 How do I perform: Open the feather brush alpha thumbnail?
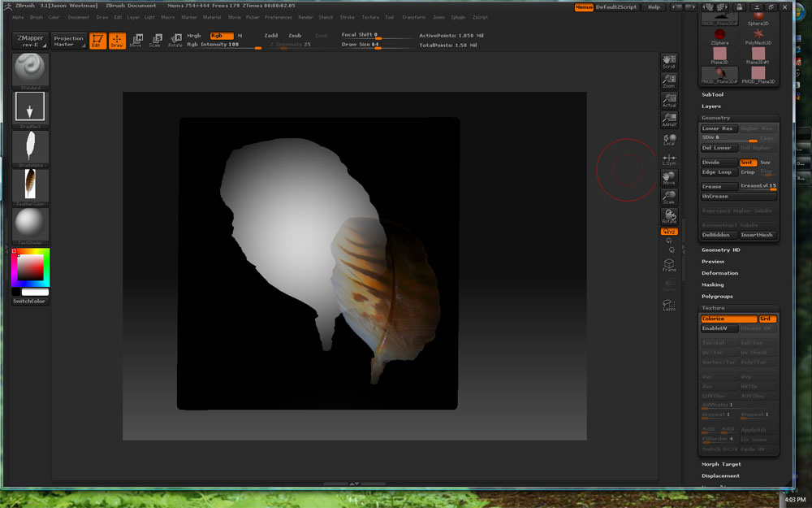[30, 148]
